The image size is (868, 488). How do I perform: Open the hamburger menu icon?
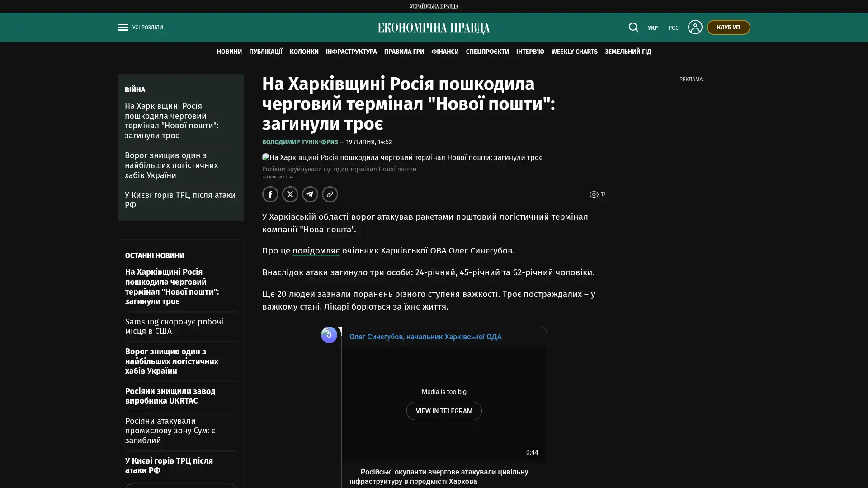(123, 28)
